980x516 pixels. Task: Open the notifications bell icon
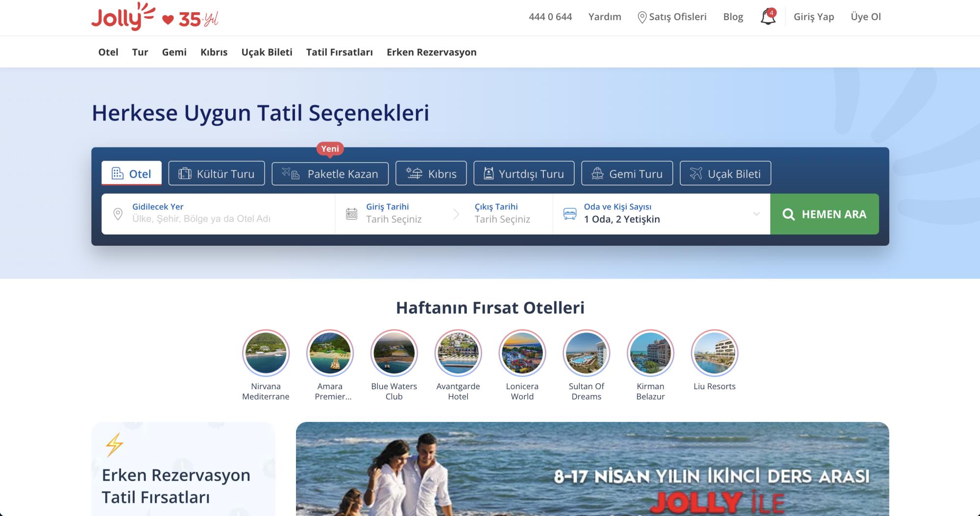click(768, 17)
